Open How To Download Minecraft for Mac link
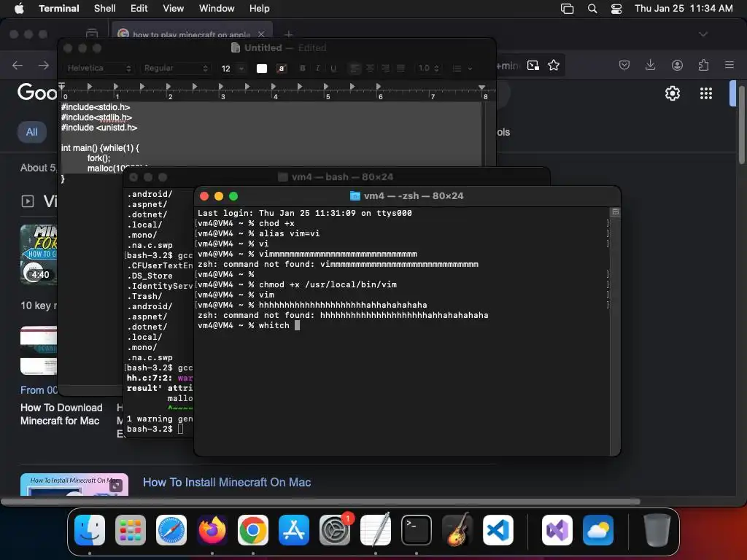Screen dimensions: 747x560 61,414
